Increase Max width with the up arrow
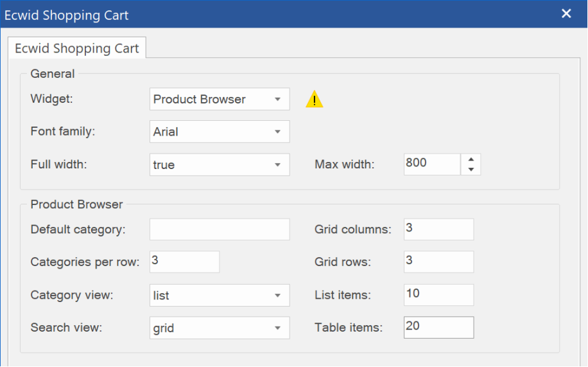 click(x=471, y=159)
